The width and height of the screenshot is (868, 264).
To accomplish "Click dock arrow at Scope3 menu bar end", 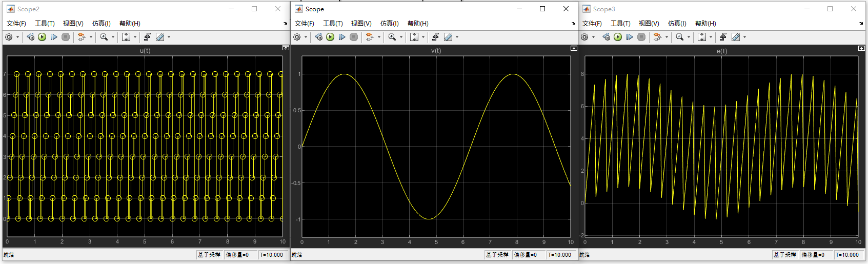I will point(861,24).
